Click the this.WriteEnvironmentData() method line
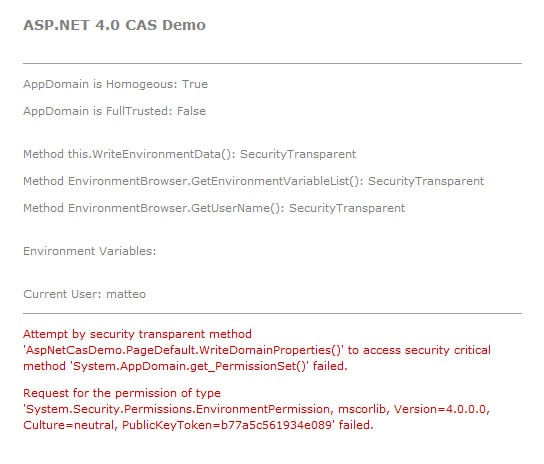 [x=189, y=154]
